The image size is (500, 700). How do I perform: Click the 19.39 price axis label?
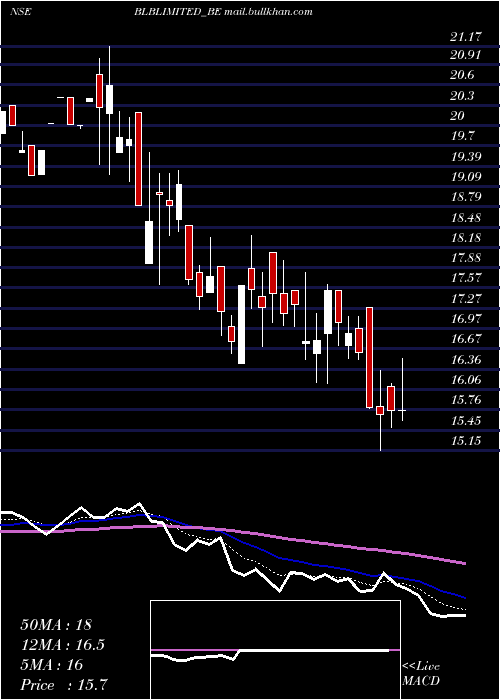point(468,157)
